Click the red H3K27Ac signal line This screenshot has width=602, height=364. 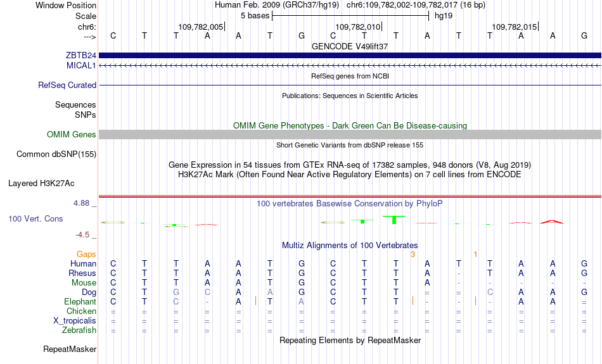click(350, 196)
